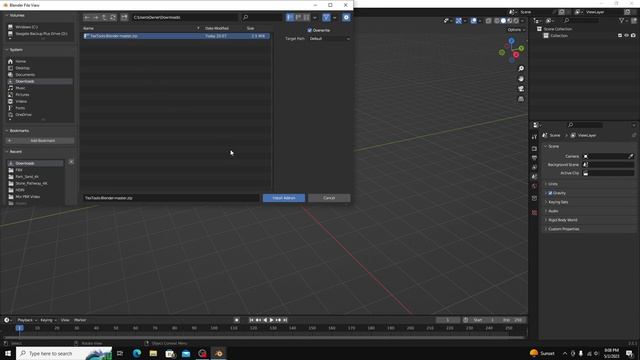This screenshot has height=360, width=640.
Task: Click the pan view hand icon in viewport
Action: 521,79
